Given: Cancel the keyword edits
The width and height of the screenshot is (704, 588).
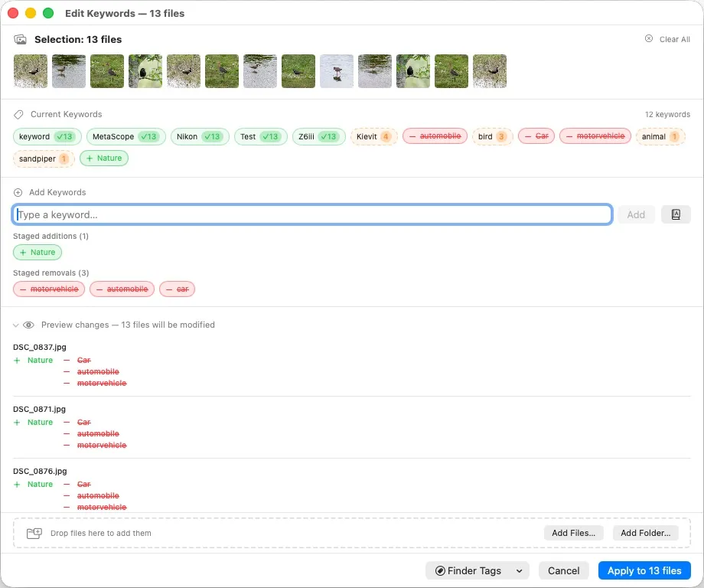Looking at the screenshot, I should click(564, 570).
